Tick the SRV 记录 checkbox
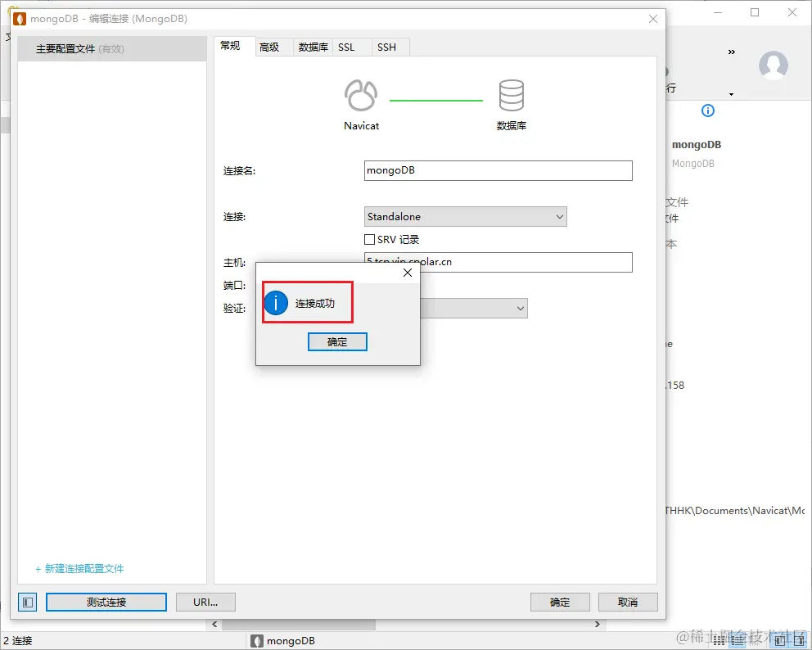 tap(369, 239)
